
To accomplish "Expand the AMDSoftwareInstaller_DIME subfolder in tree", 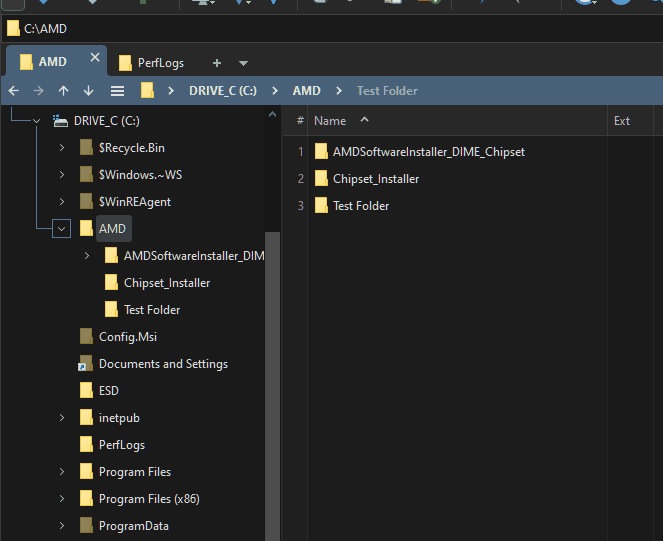I will tap(87, 256).
